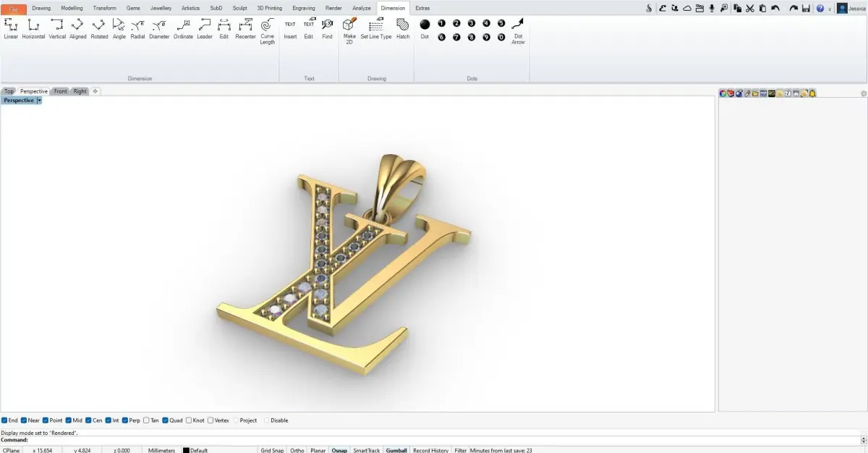Select the Angle dimension tool
868x453 pixels.
119,29
